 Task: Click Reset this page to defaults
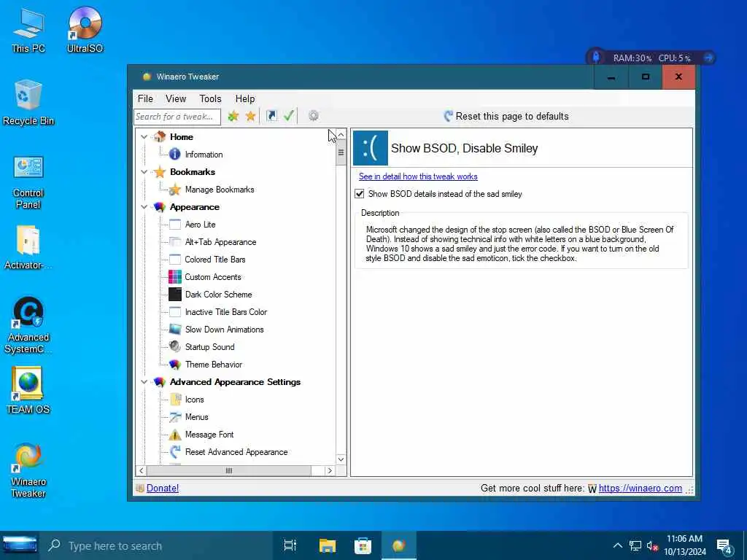click(x=506, y=116)
